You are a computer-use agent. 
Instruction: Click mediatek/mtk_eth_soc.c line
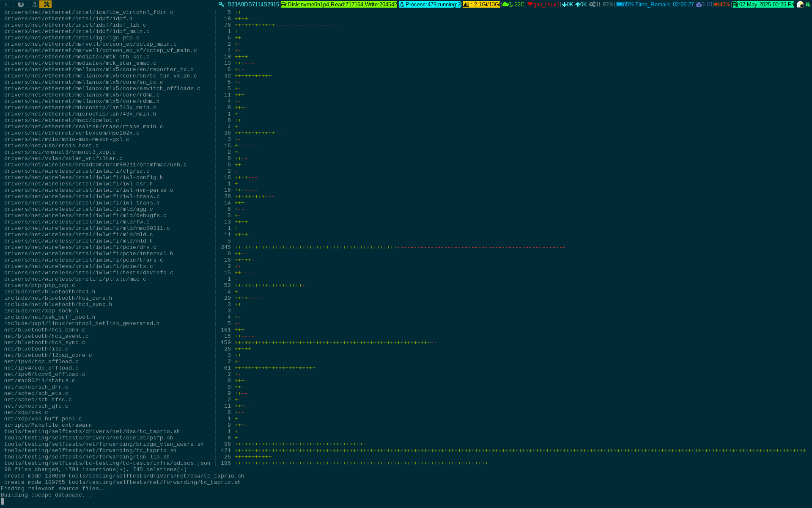tap(132, 57)
